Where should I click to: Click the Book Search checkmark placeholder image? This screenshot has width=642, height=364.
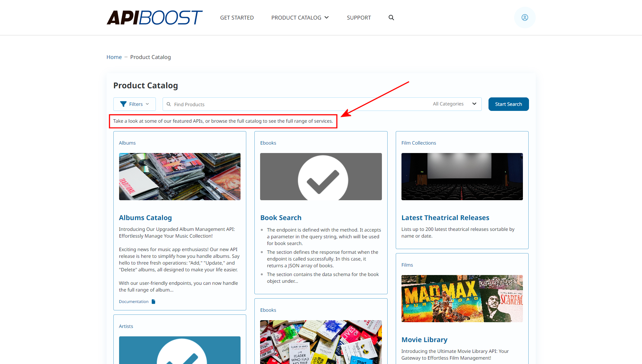[321, 177]
